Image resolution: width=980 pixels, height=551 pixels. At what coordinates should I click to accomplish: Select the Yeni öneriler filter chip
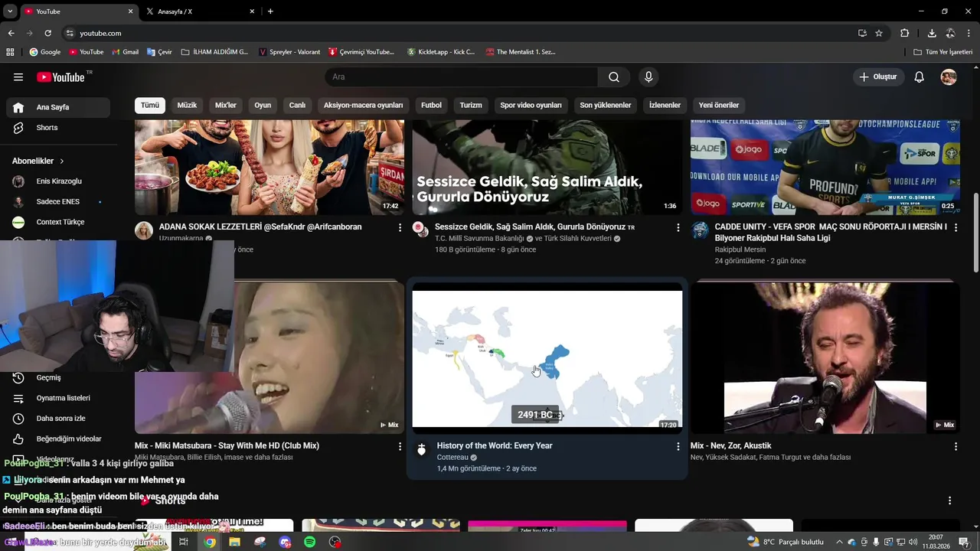pos(719,106)
